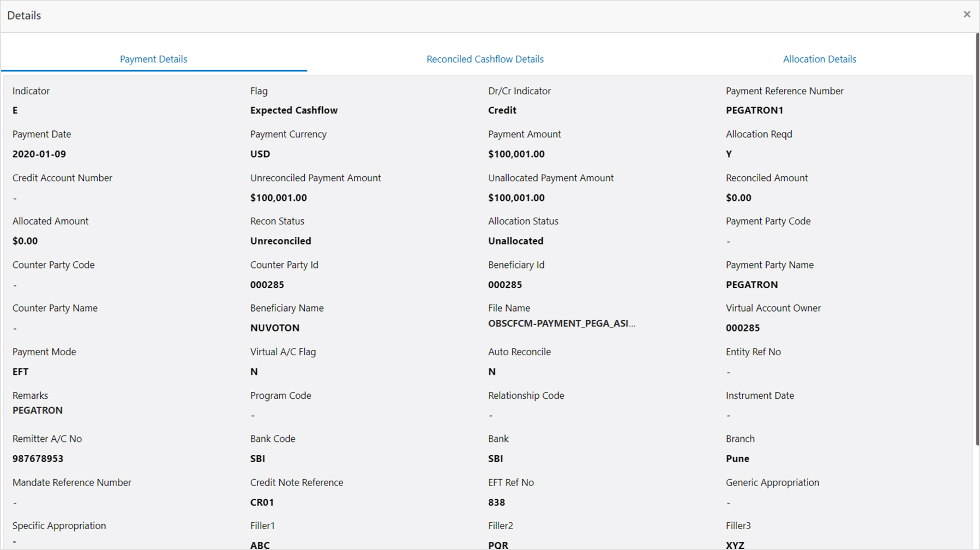Click the Bank value SBI
Image resolution: width=980 pixels, height=550 pixels.
pos(495,458)
